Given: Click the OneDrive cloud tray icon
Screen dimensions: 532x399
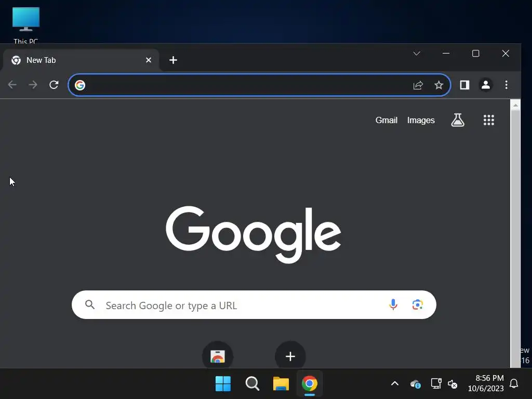Looking at the screenshot, I should (x=415, y=384).
